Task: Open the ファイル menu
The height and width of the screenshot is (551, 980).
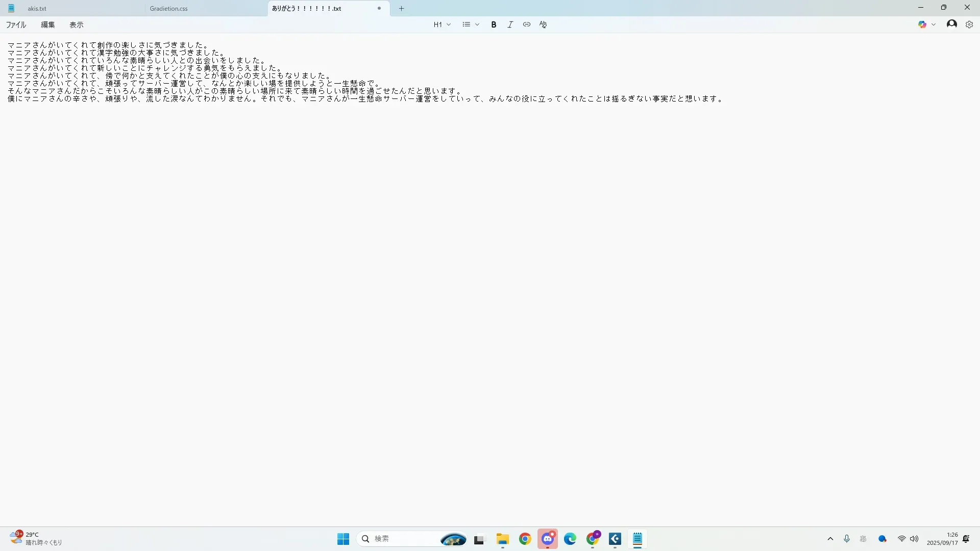Action: click(16, 24)
